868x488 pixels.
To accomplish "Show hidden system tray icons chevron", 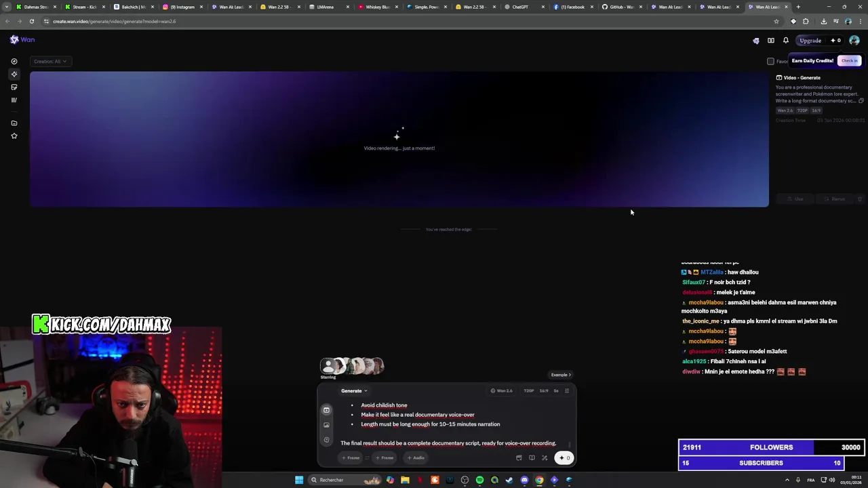I will (787, 480).
